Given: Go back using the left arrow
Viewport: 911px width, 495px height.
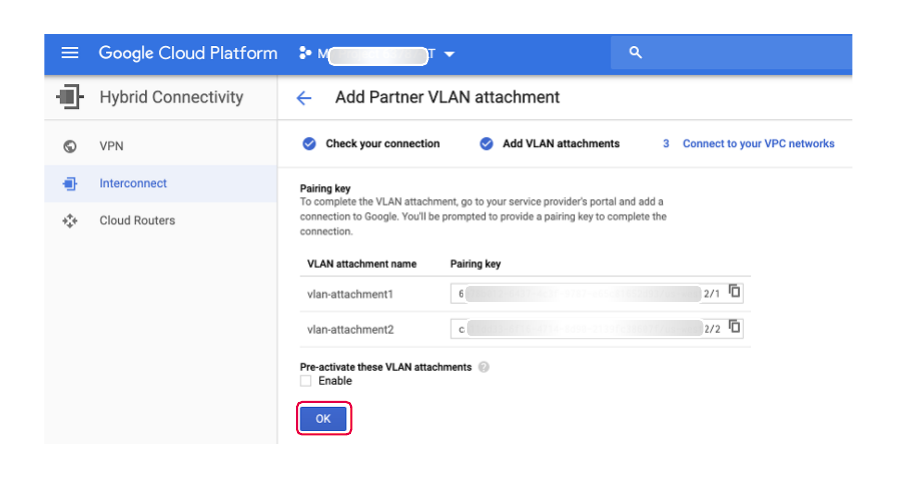Looking at the screenshot, I should [x=304, y=98].
